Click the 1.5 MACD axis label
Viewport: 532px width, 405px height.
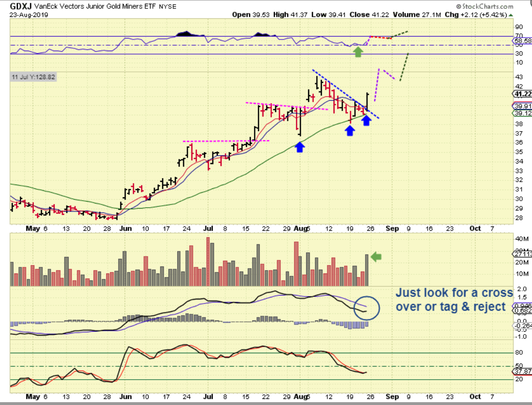click(x=522, y=297)
